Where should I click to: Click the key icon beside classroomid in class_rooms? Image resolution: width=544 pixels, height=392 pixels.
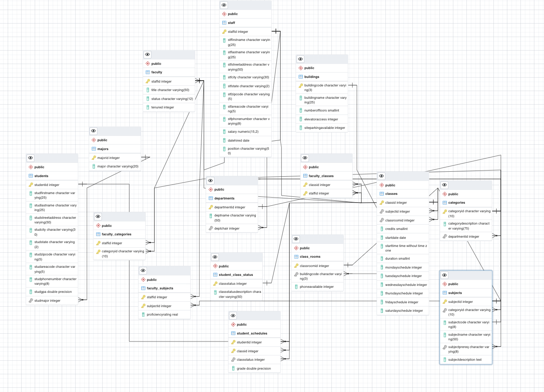coord(297,265)
